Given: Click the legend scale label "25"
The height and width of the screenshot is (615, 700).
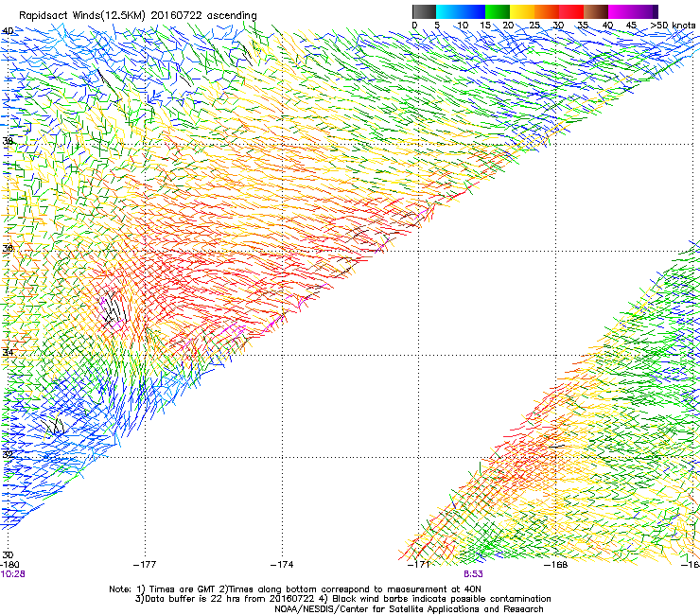Looking at the screenshot, I should [x=534, y=26].
